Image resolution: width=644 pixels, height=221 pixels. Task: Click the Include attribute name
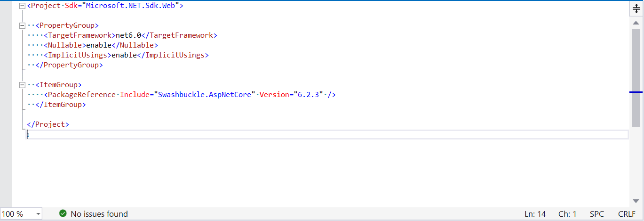135,95
